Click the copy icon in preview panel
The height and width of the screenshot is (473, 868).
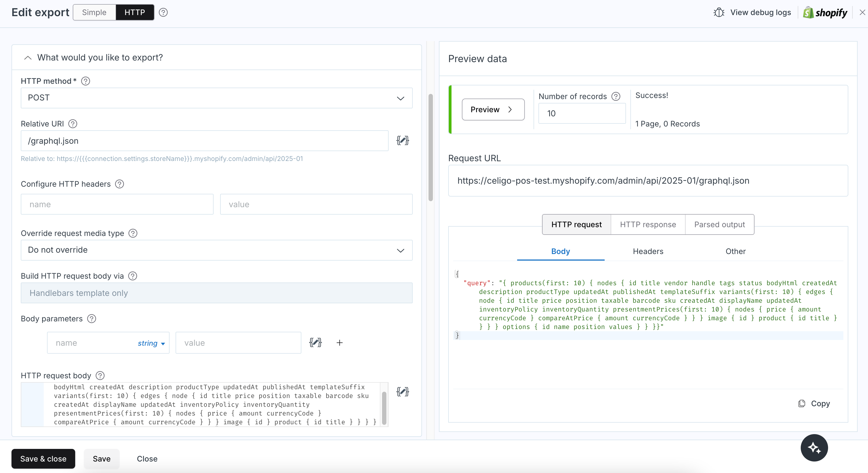pyautogui.click(x=802, y=403)
